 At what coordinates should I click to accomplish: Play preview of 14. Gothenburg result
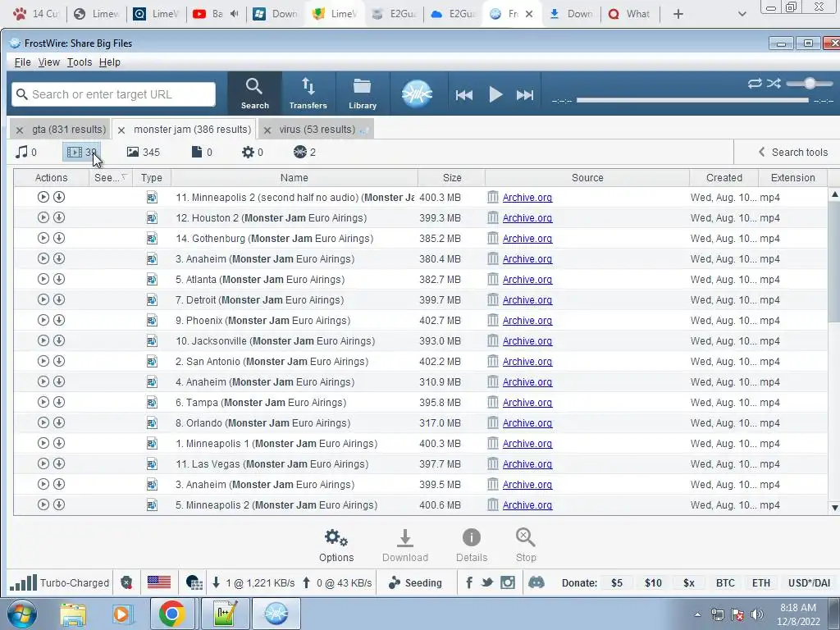coord(43,238)
